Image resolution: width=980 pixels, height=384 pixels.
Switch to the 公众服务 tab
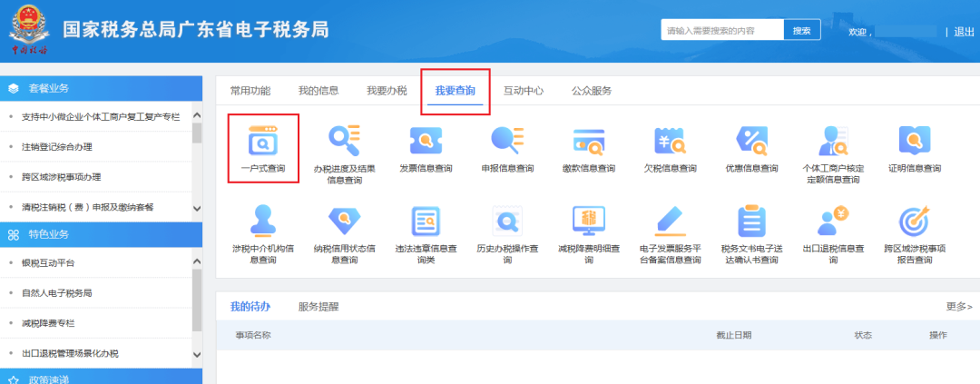click(x=592, y=91)
